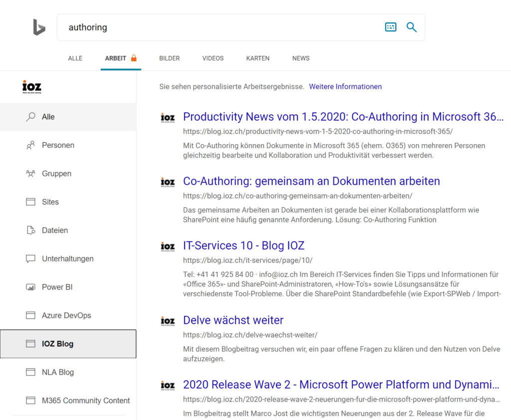Open the VIDEOS tab
This screenshot has height=420, width=511.
pyautogui.click(x=213, y=58)
